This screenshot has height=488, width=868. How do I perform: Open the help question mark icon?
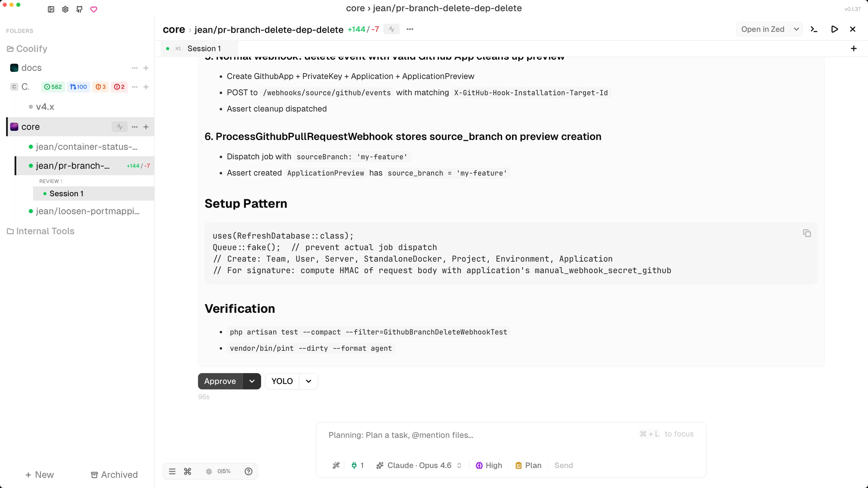click(x=249, y=471)
